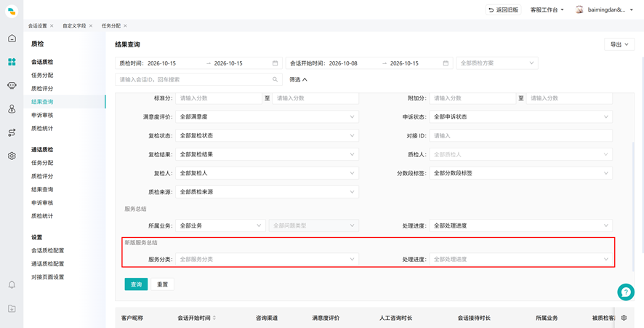Screen dimensions: 644x328
Task: Open 任务分配 under 会话质检
Action: 42,75
